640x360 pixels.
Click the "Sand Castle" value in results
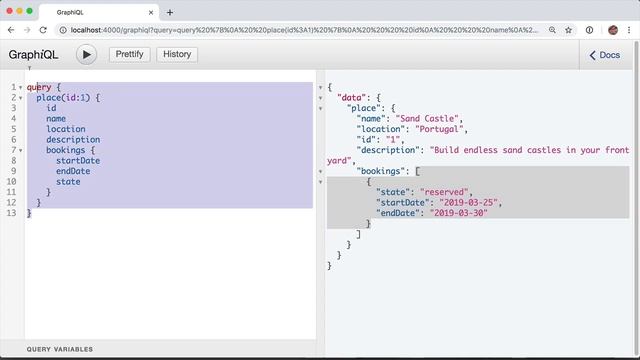coord(427,118)
